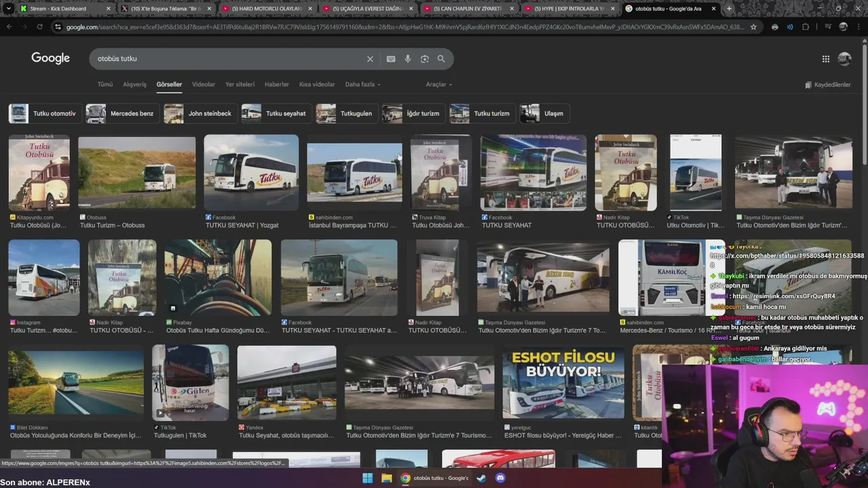Switch to UÇAĞIYLA EVEREST DAĞINA YouTube tab
Viewport: 868px width, 488px height.
pos(368,9)
